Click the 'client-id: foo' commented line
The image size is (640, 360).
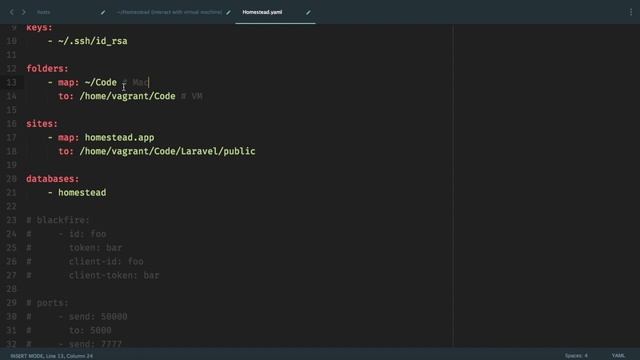pos(106,262)
